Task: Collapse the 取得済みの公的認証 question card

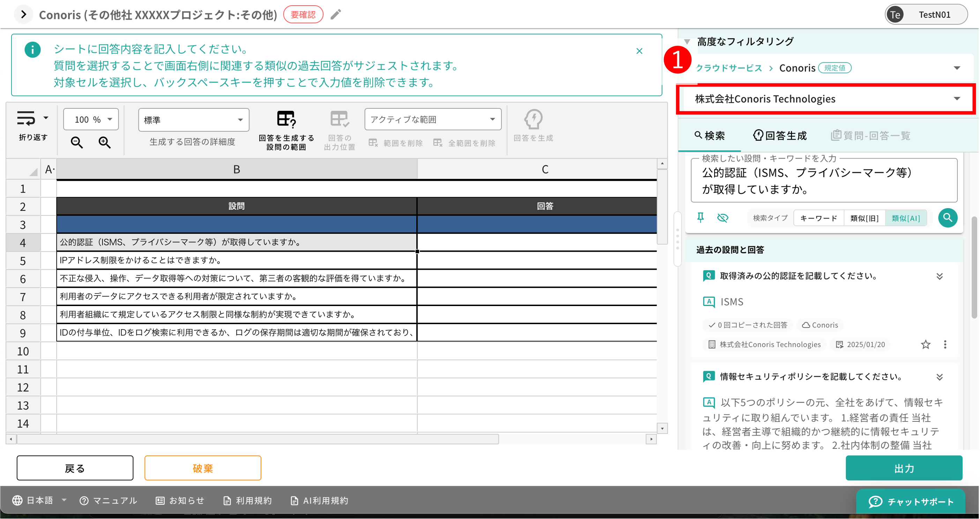Action: click(x=940, y=276)
